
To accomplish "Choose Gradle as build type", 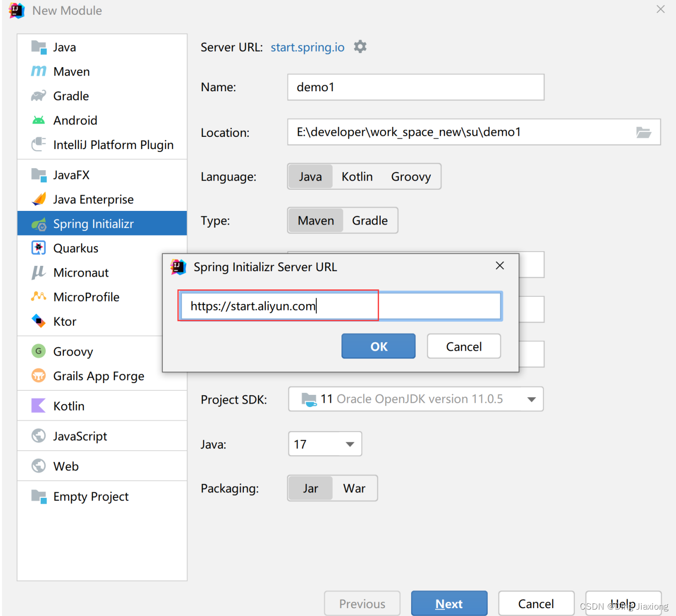I will (x=370, y=221).
